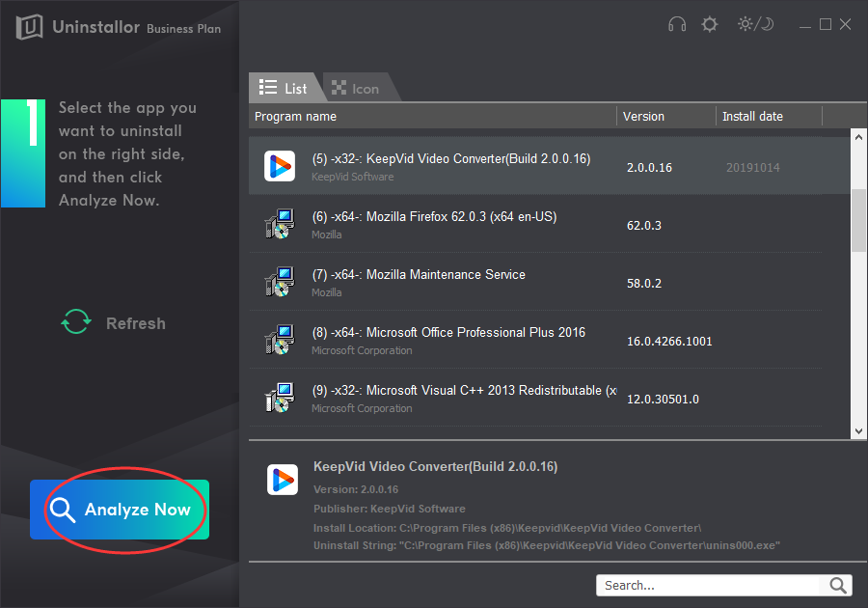Click the program list scrollbar thumb

pos(858,220)
